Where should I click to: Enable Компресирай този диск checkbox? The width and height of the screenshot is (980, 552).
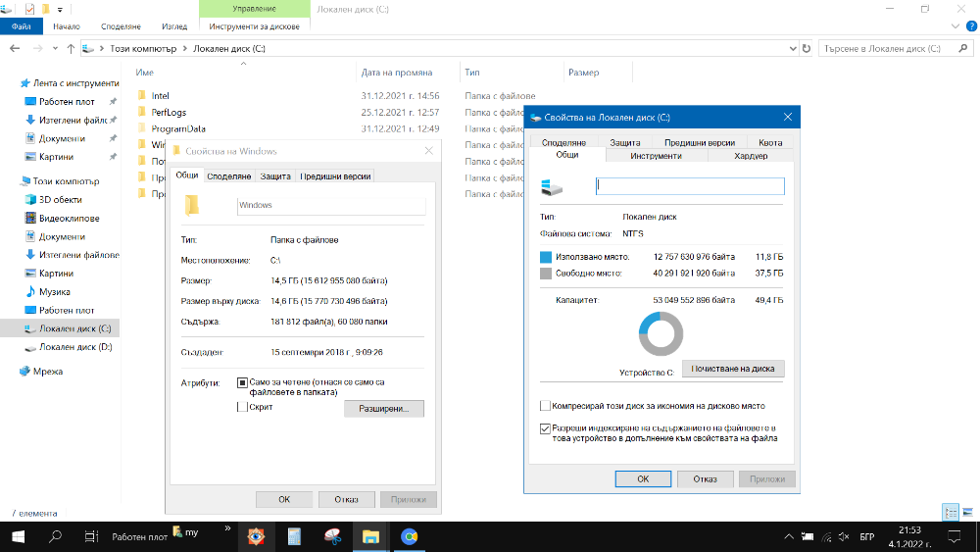click(x=545, y=406)
